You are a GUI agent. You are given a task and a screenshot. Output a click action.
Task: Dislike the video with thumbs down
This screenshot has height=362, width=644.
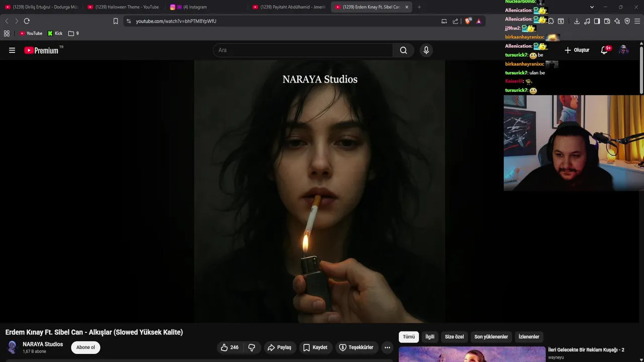252,347
